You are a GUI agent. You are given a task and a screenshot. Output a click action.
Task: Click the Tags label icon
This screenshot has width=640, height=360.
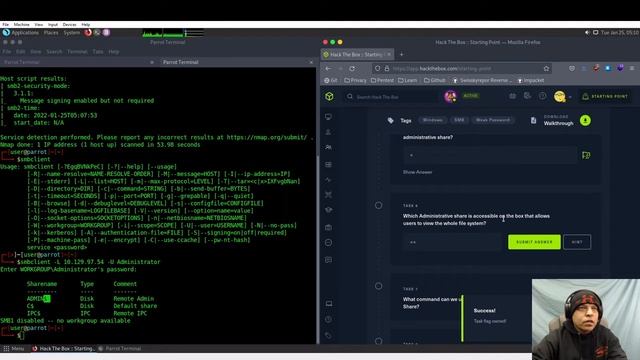tap(391, 120)
